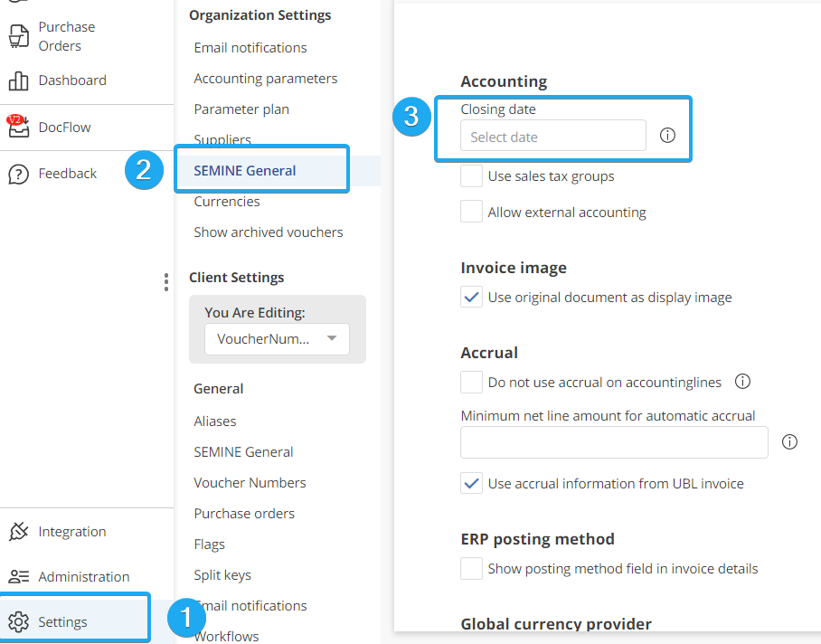
Task: Toggle Allow external accounting checkbox
Action: (471, 213)
